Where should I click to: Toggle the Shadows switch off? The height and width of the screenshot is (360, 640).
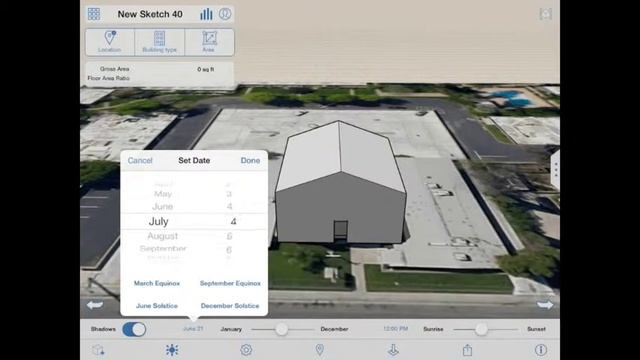134,329
